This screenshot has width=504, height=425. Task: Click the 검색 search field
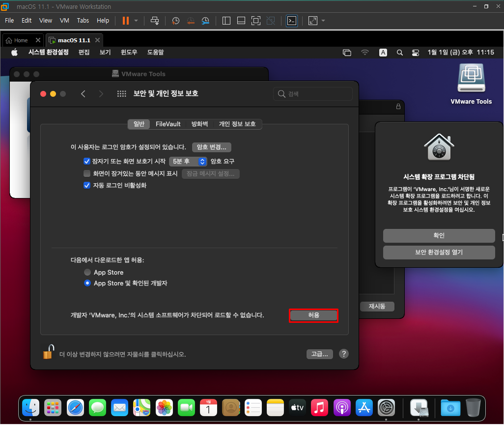(313, 94)
